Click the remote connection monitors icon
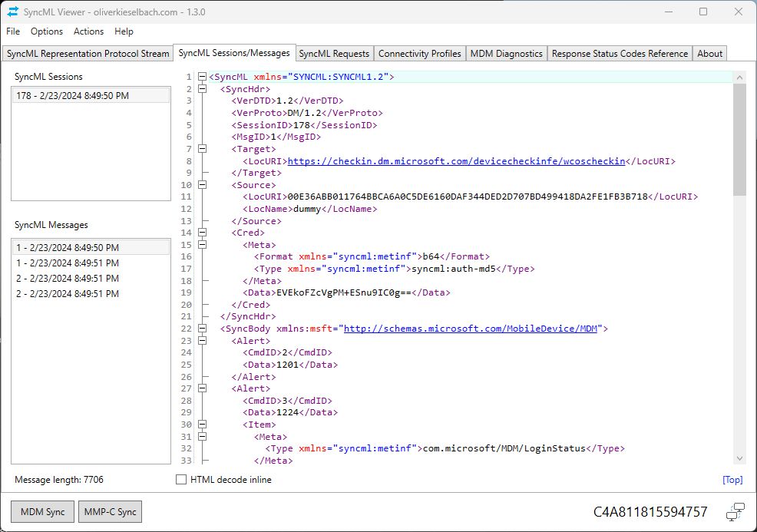The image size is (757, 532). click(x=735, y=511)
